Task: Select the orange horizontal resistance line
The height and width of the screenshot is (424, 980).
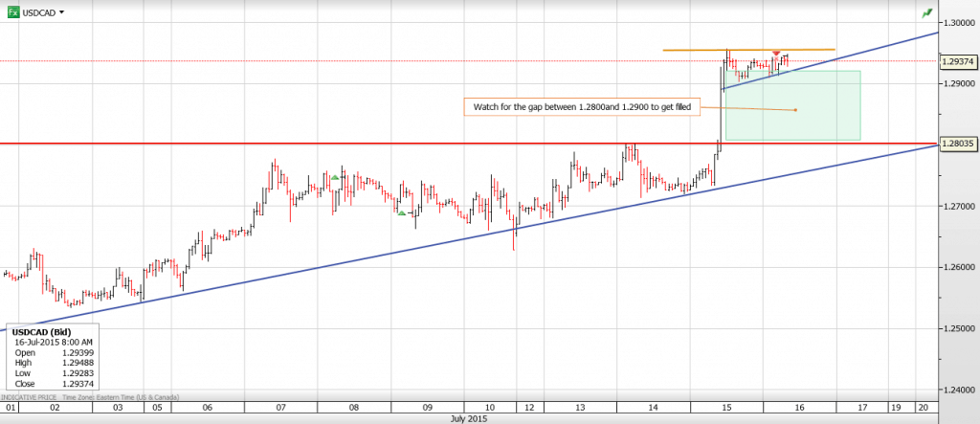Action: click(x=746, y=50)
